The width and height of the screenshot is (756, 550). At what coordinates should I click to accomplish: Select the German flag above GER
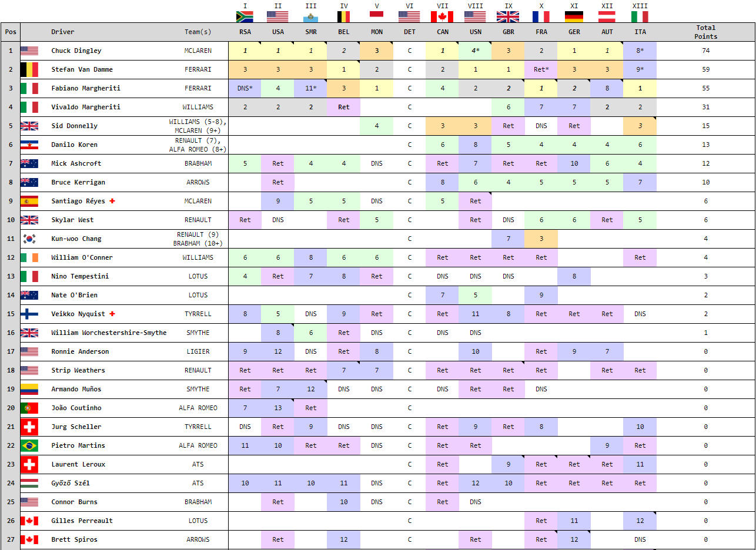tap(574, 16)
